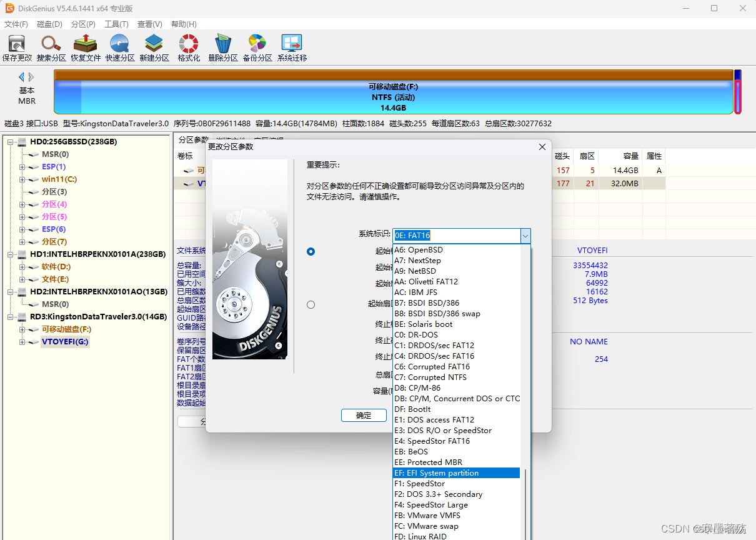Viewport: 756px width, 540px height.
Task: Select FB: VMware VMFS list entry
Action: (456, 516)
